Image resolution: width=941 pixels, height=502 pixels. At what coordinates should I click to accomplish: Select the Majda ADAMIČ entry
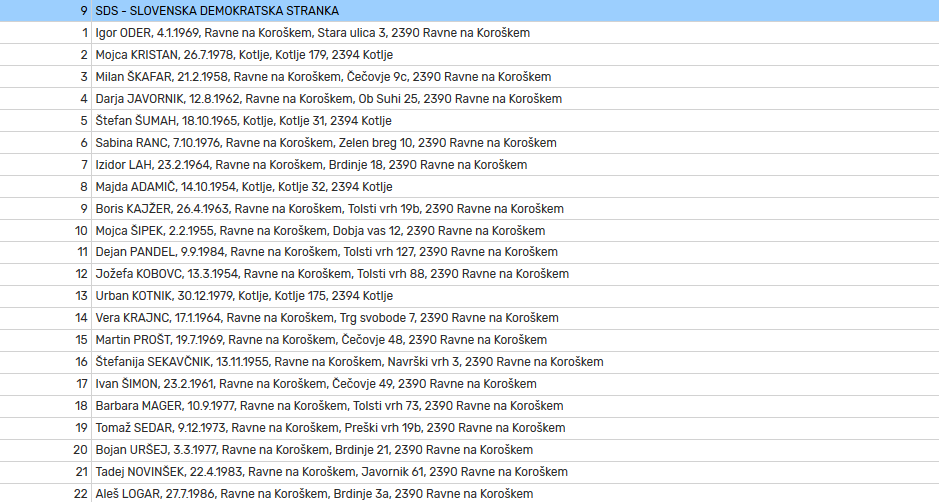point(470,187)
